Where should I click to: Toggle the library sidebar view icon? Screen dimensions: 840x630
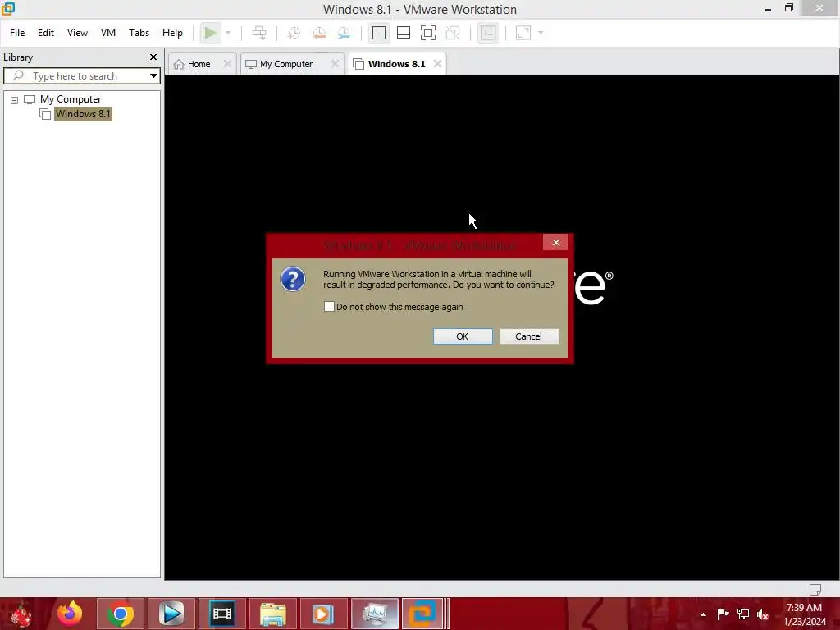[x=379, y=33]
